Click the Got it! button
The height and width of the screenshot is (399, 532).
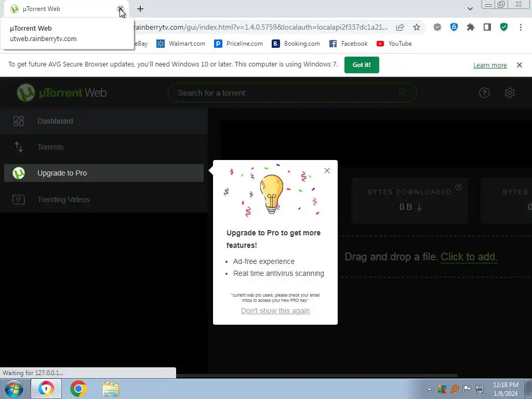(362, 65)
